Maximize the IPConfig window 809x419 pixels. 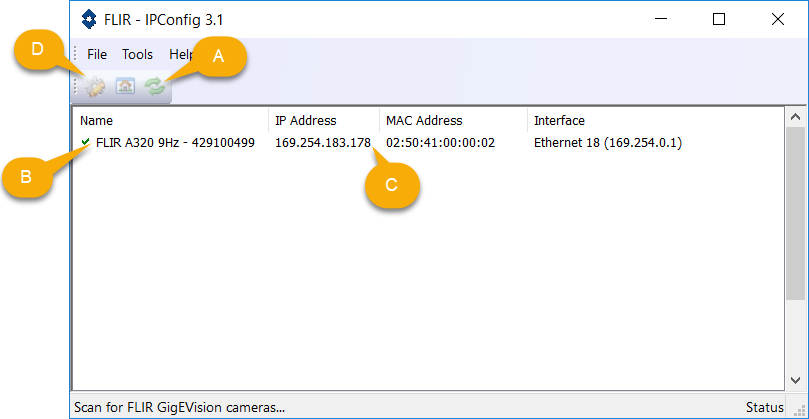(x=718, y=19)
